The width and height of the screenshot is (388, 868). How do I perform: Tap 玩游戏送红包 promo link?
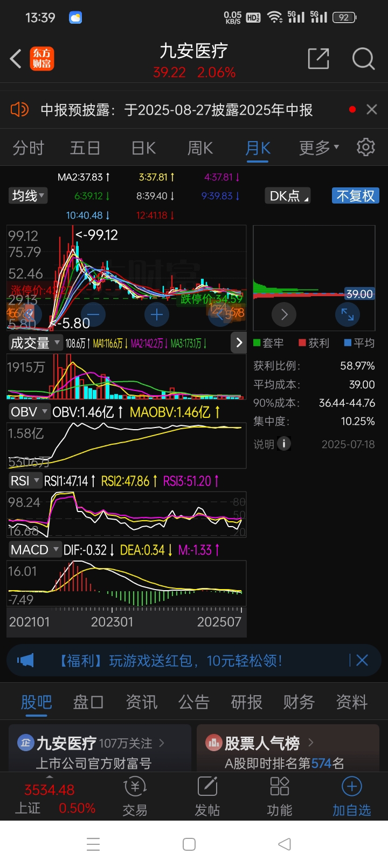[169, 660]
